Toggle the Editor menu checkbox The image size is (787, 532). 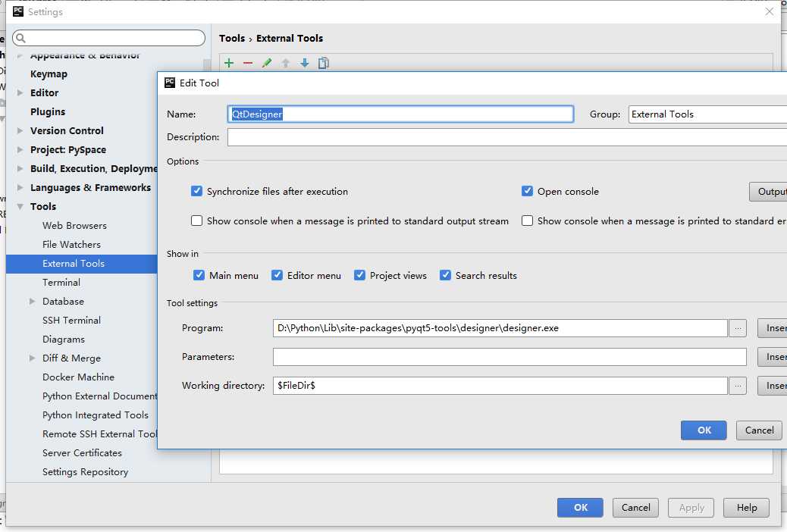(277, 275)
